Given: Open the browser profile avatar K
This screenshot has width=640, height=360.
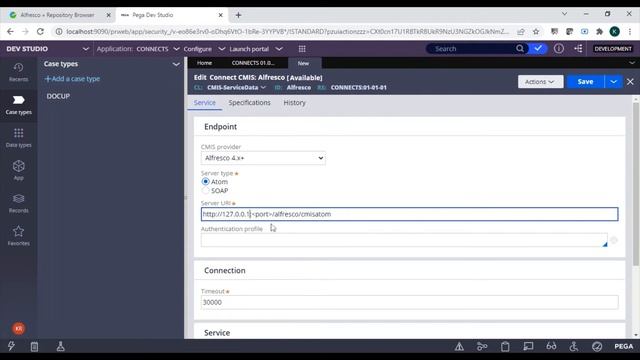Looking at the screenshot, I should (615, 31).
